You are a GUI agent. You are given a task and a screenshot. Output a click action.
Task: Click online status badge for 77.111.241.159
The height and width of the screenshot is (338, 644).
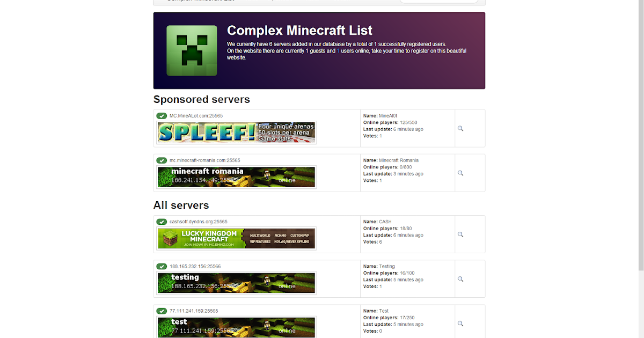[162, 311]
